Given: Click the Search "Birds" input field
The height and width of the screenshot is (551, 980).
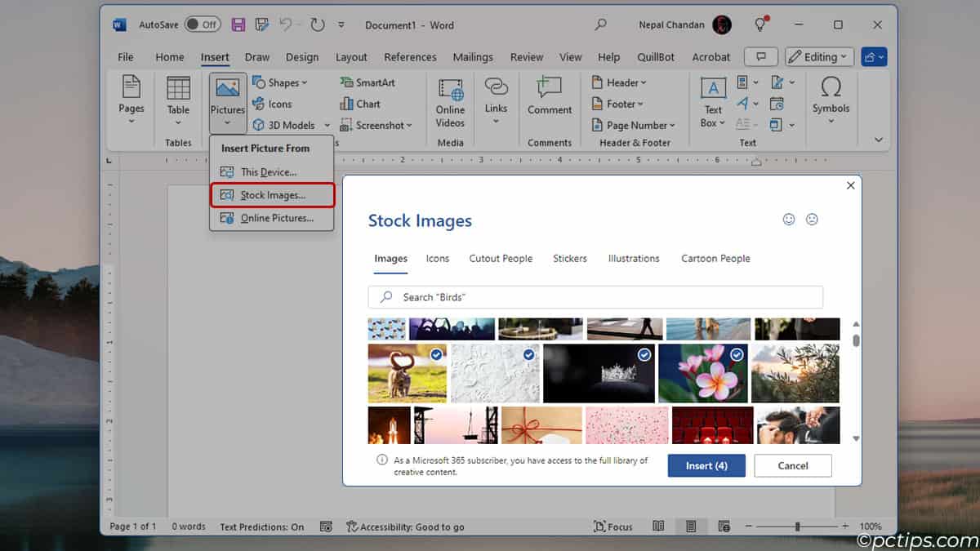Looking at the screenshot, I should (595, 297).
